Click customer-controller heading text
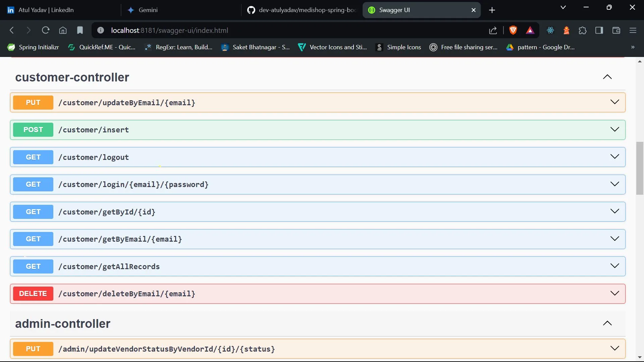Viewport: 644px width, 362px height. [72, 77]
